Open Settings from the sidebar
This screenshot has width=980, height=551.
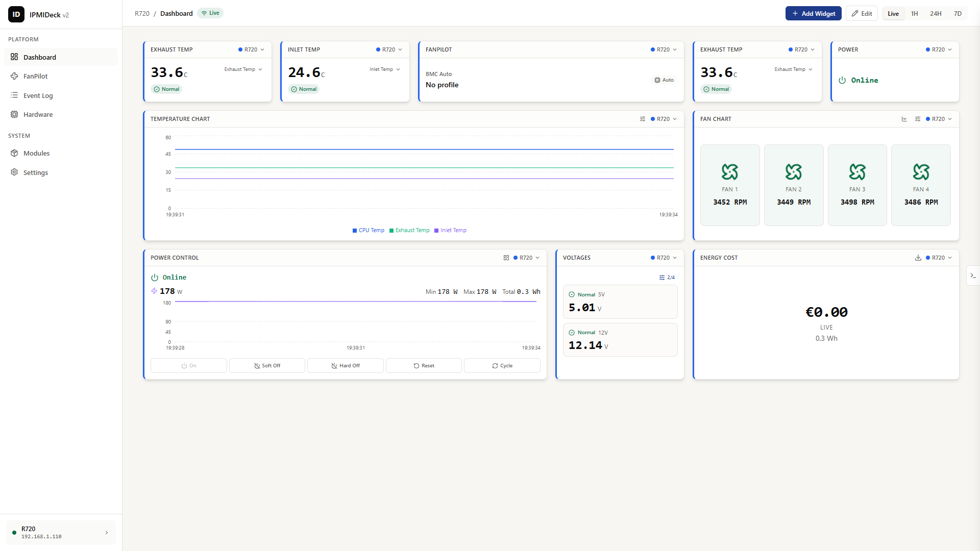tap(61, 172)
